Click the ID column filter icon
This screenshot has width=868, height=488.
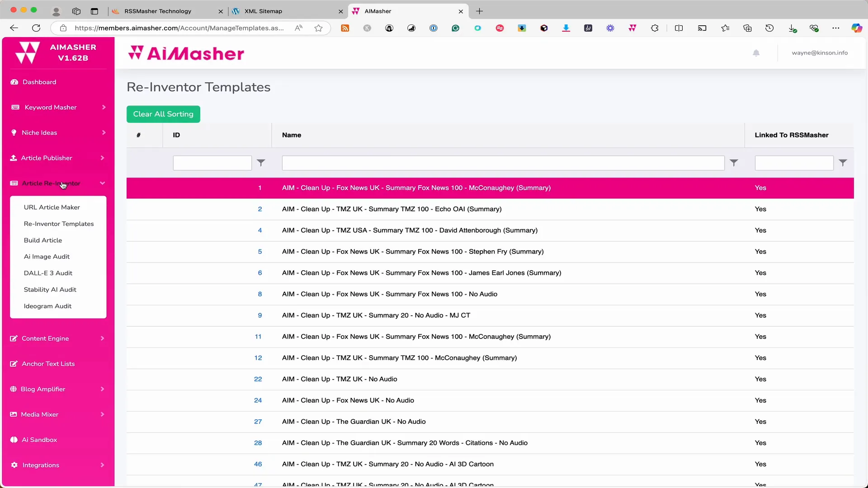[261, 163]
